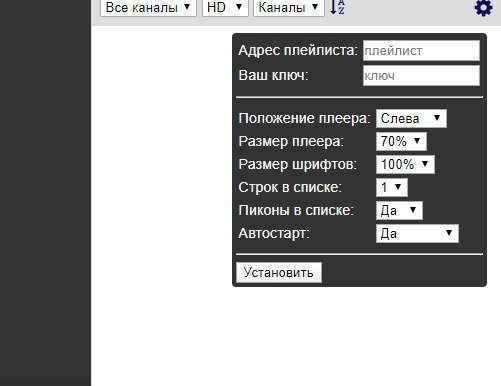The width and height of the screenshot is (501, 386).
Task: Click the Автостарт label
Action: (274, 233)
